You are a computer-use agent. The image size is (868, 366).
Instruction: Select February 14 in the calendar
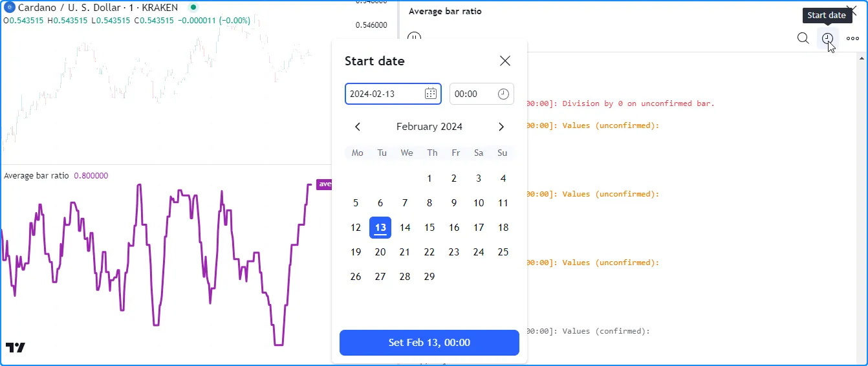point(405,228)
